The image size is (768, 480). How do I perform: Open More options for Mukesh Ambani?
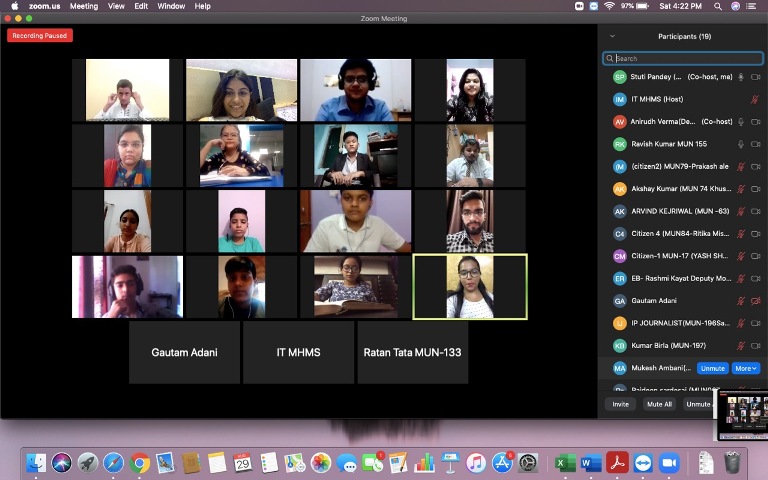point(745,368)
